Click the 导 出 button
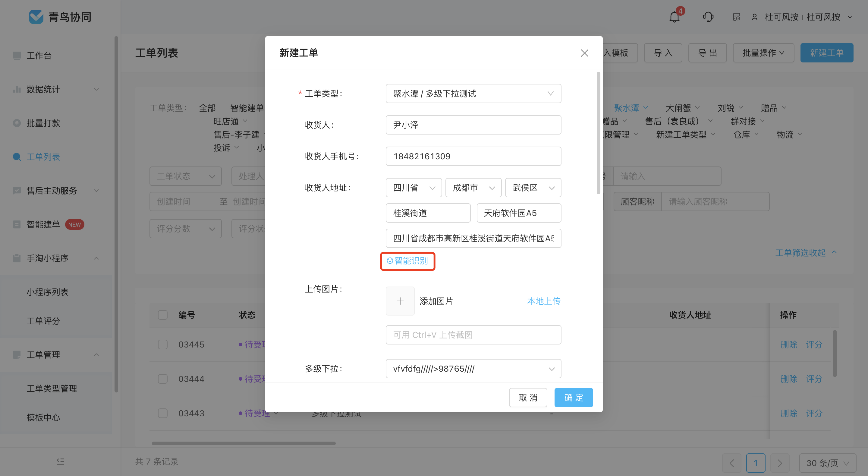 click(x=707, y=53)
